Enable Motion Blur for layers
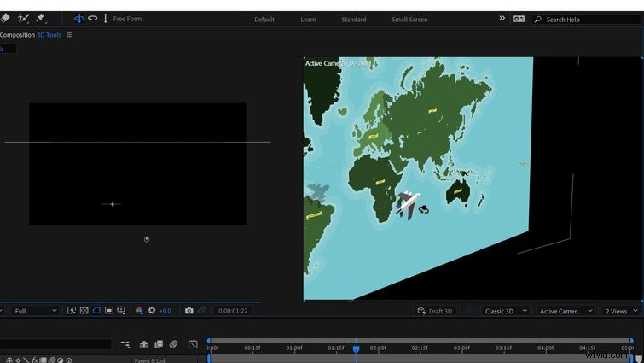 coord(173,344)
